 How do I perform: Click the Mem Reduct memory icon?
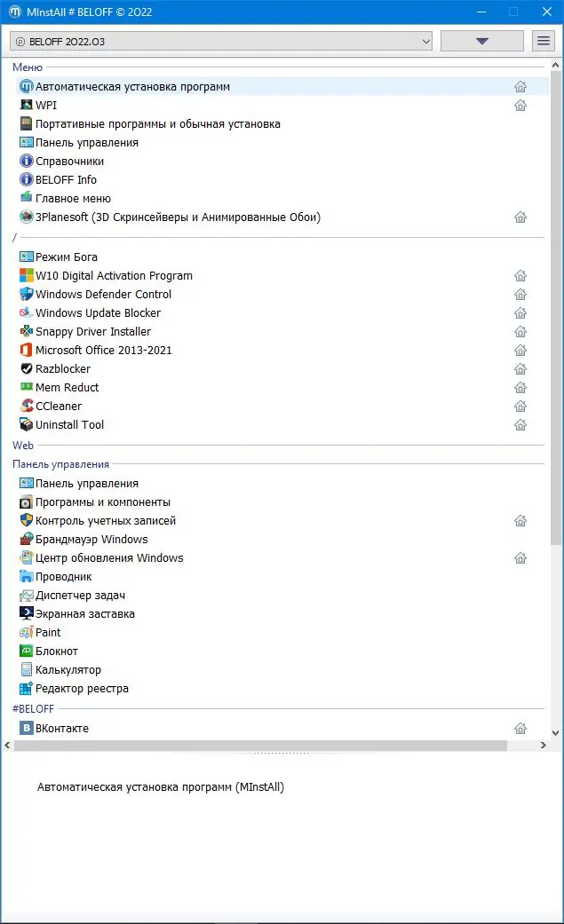point(26,387)
